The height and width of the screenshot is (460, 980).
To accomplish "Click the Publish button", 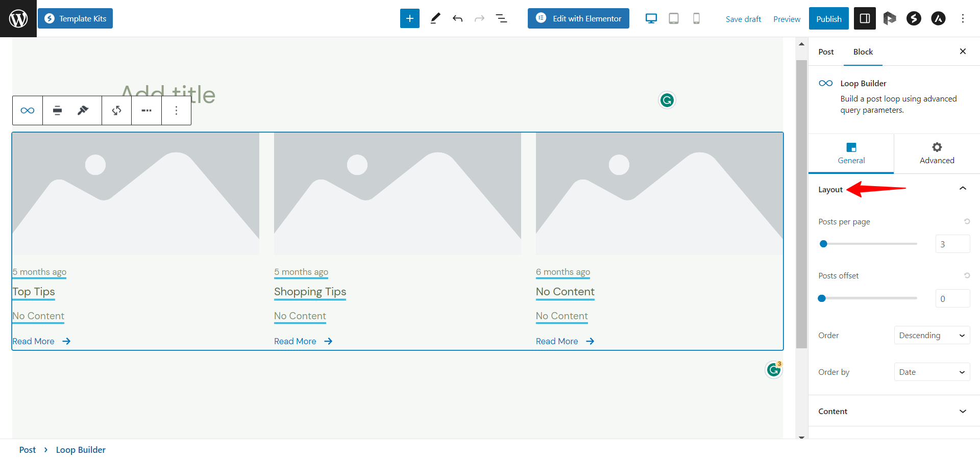I will (828, 18).
